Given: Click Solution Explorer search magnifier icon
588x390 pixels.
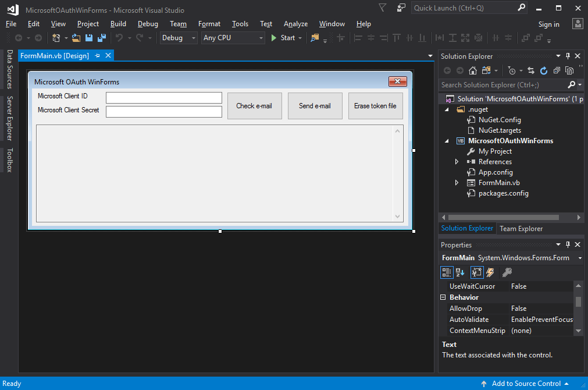Looking at the screenshot, I should 571,85.
